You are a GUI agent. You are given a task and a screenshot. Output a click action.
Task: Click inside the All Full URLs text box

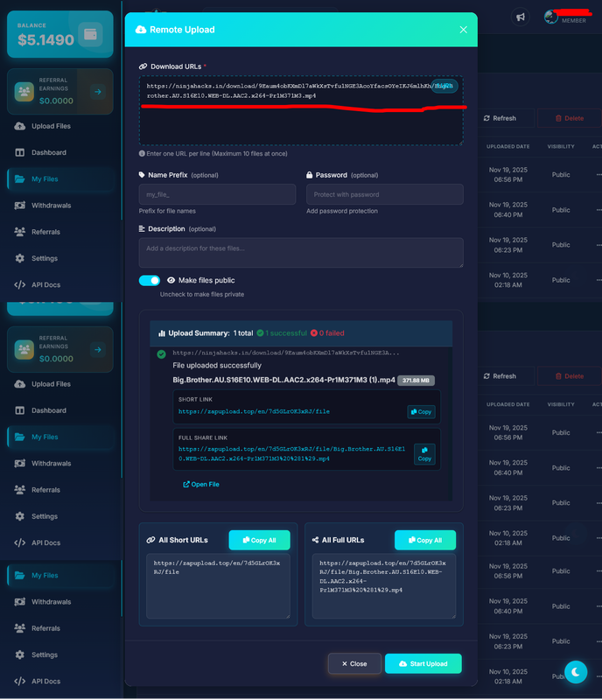pyautogui.click(x=384, y=586)
